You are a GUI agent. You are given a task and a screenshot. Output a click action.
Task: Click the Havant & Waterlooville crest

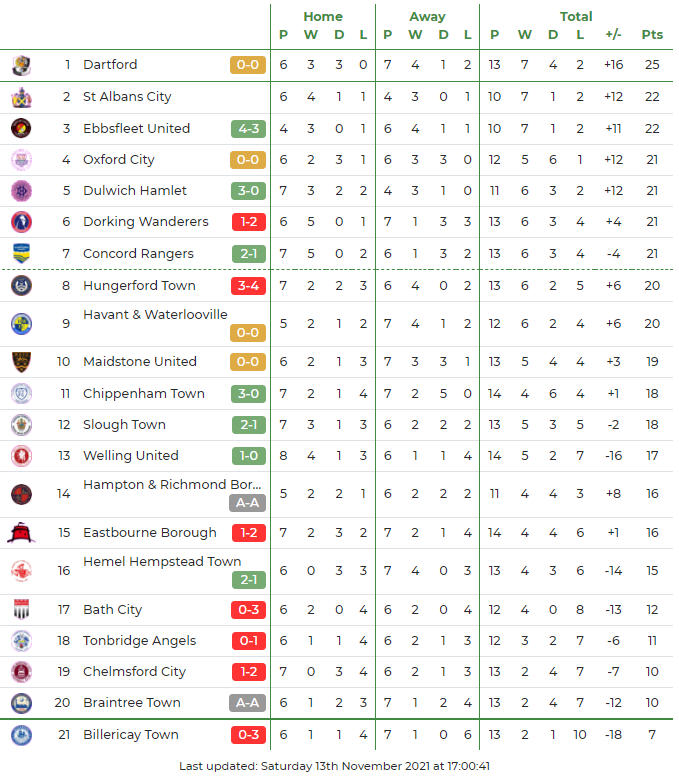(x=21, y=323)
